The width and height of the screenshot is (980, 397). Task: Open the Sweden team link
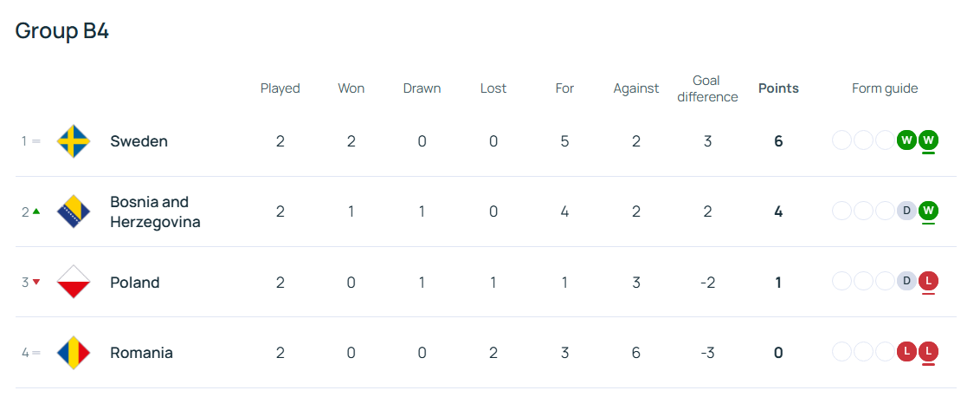139,141
